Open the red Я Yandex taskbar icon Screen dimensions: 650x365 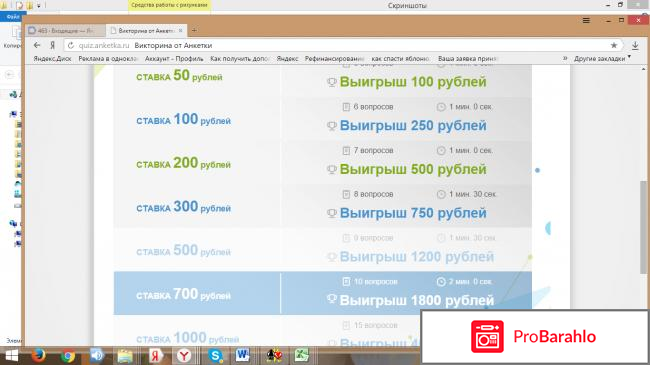[155, 356]
